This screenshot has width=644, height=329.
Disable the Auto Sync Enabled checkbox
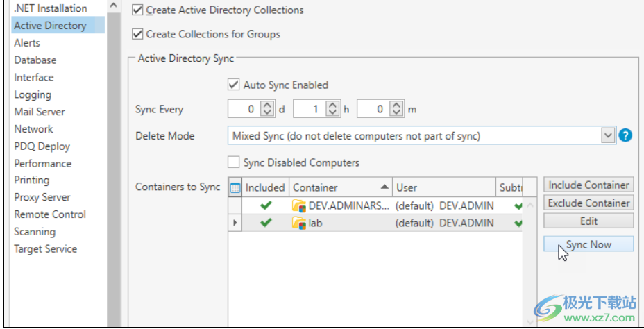234,85
